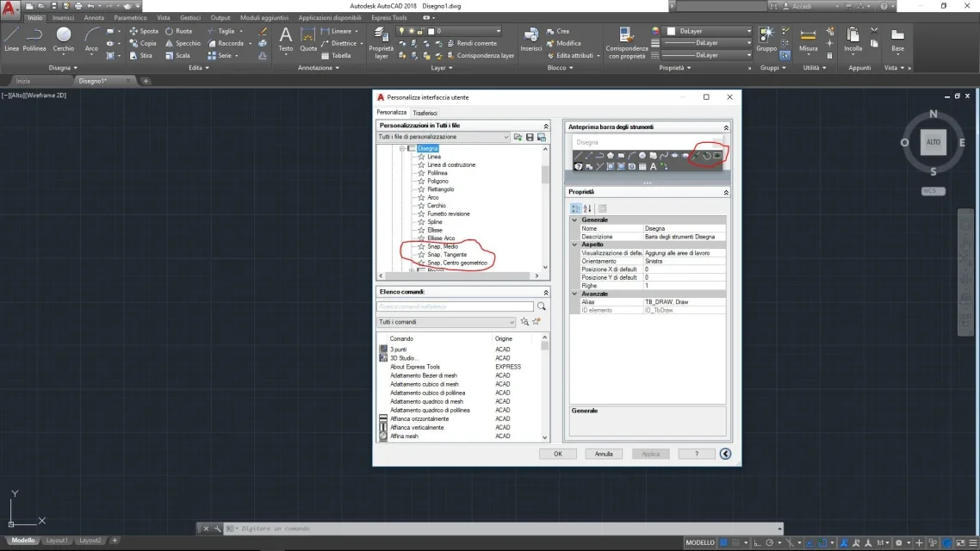
Task: Click the Inserisci block button
Action: pyautogui.click(x=531, y=40)
